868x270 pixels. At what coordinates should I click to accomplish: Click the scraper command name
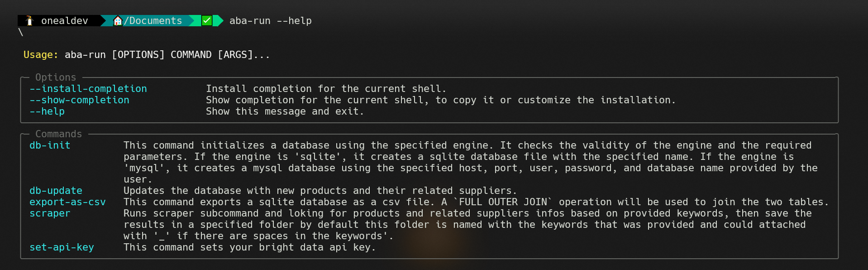tap(50, 213)
